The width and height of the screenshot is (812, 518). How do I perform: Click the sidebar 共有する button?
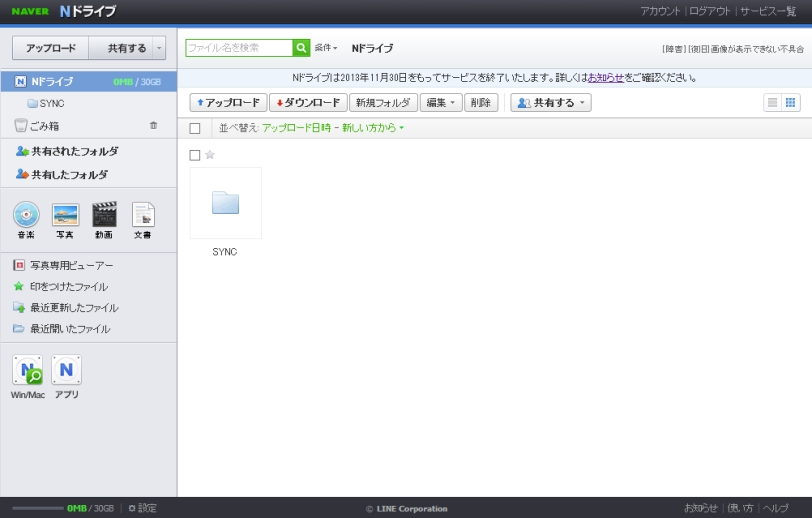pos(121,48)
